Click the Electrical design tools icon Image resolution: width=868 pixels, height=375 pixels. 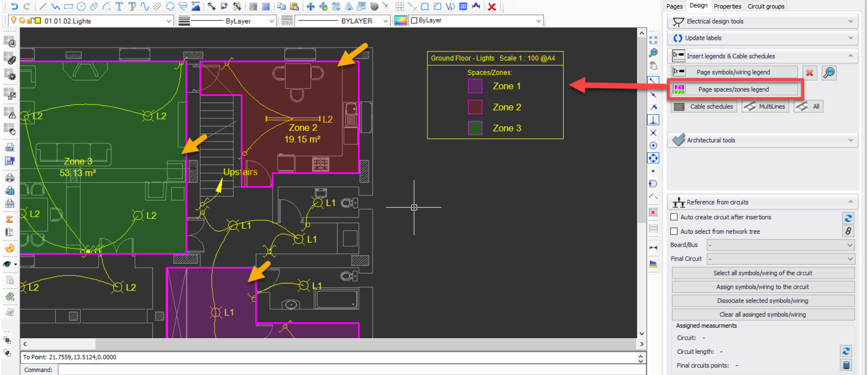676,21
